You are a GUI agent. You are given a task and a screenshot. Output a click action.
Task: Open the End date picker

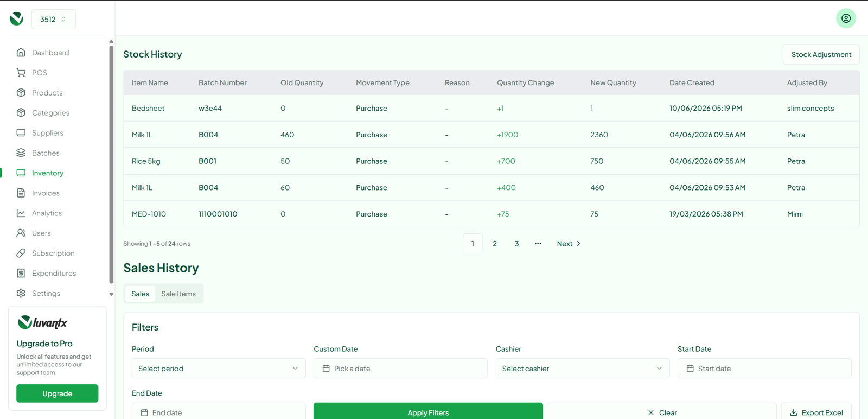click(219, 411)
